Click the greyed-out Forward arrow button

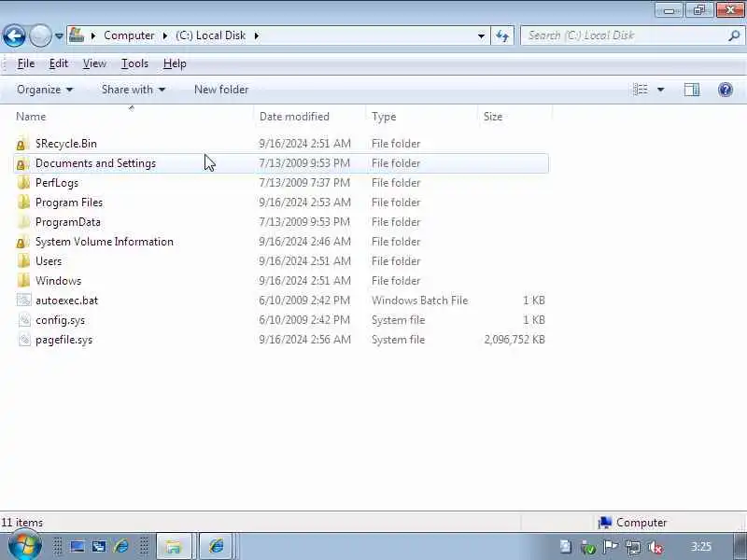(x=40, y=35)
